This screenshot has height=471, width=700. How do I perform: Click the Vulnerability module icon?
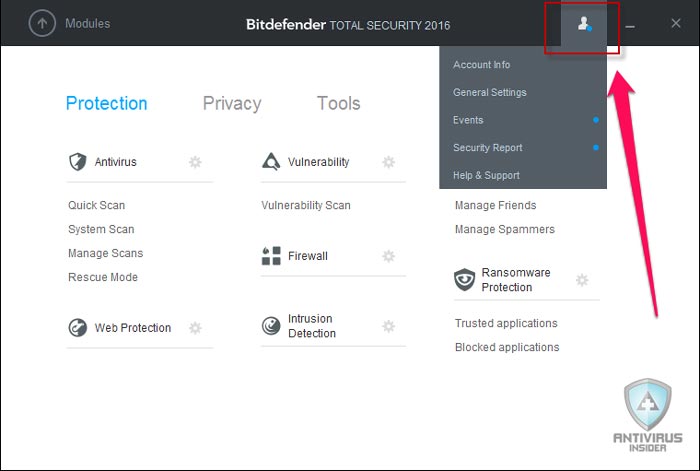point(271,162)
